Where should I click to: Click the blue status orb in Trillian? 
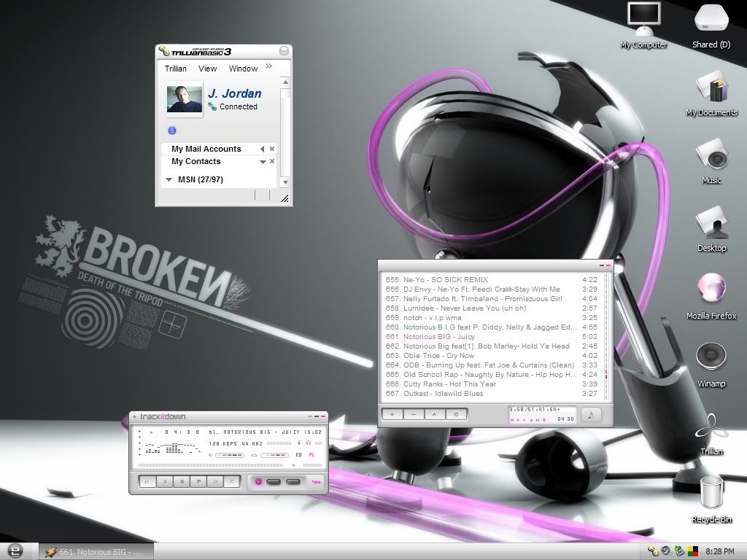click(x=172, y=131)
